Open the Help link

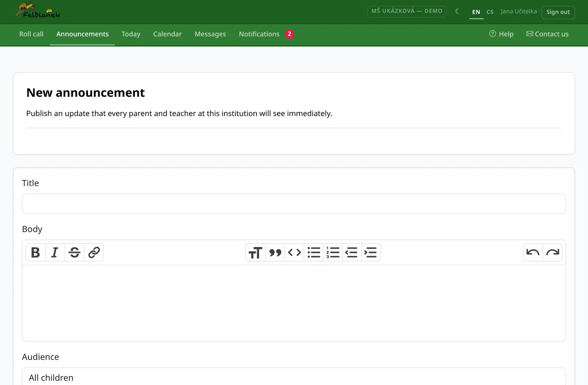[x=501, y=34]
